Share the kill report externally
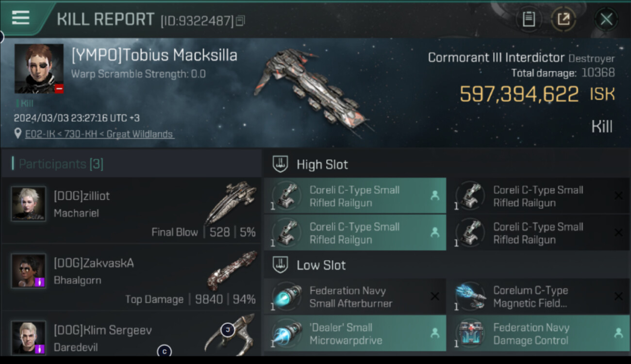The height and width of the screenshot is (364, 631). [563, 19]
